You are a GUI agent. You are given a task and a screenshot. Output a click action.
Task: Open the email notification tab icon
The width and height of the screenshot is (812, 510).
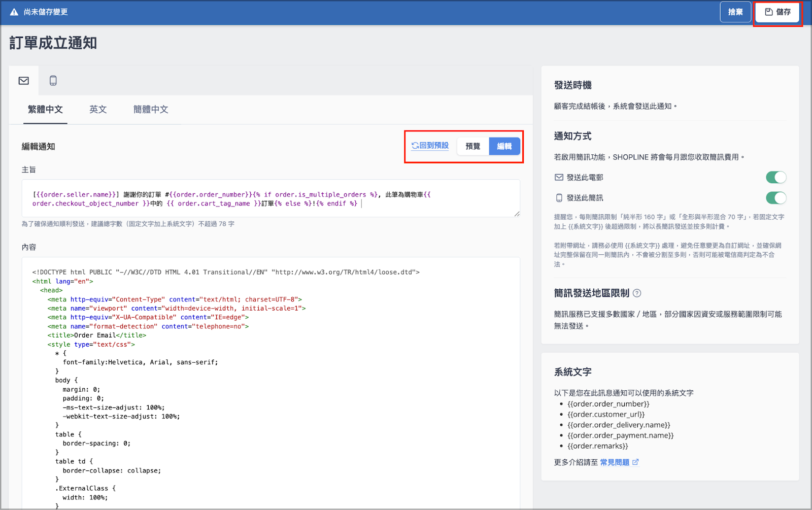24,81
